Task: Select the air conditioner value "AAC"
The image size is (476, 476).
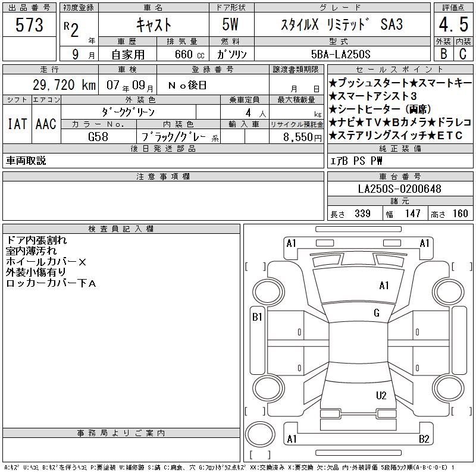Action: pyautogui.click(x=46, y=124)
